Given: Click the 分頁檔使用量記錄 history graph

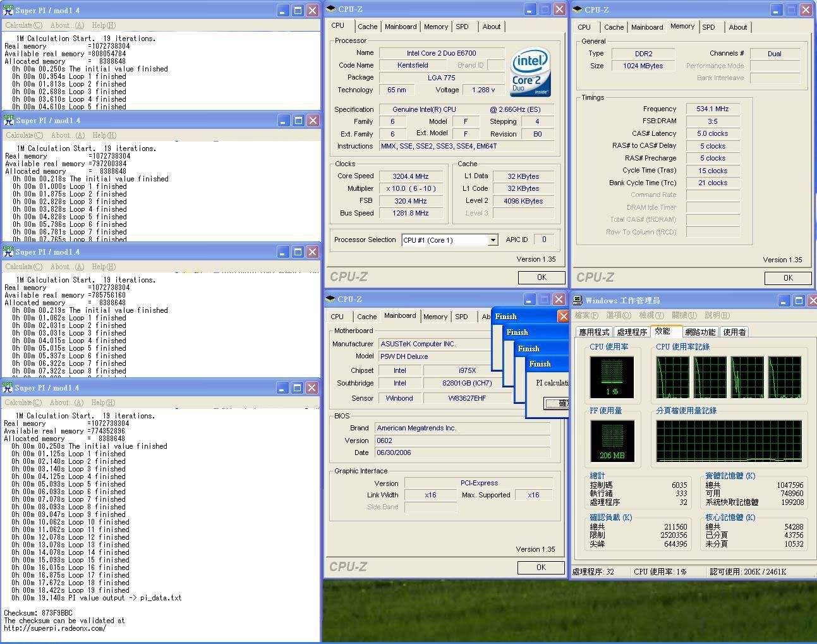Looking at the screenshot, I should pos(729,441).
